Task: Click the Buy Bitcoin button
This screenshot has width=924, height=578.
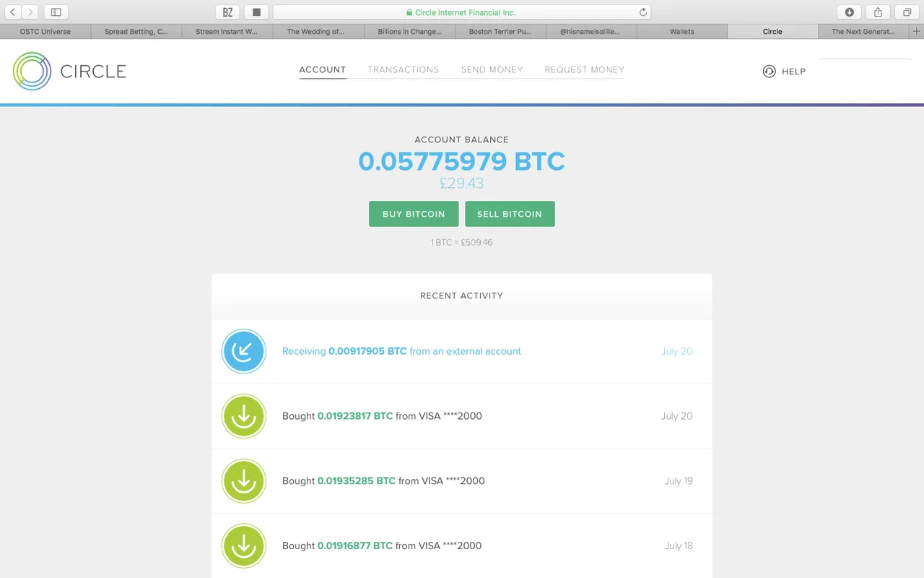Action: 414,214
